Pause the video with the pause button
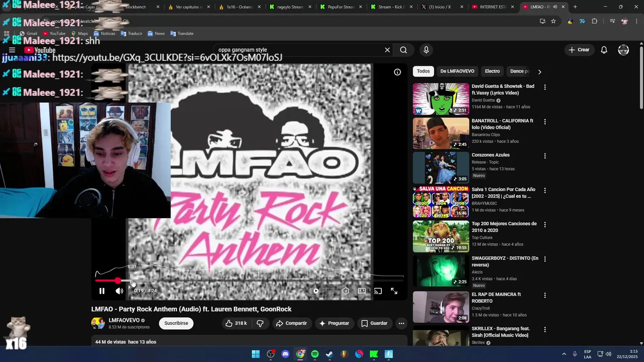This screenshot has width=644, height=362. tap(102, 291)
